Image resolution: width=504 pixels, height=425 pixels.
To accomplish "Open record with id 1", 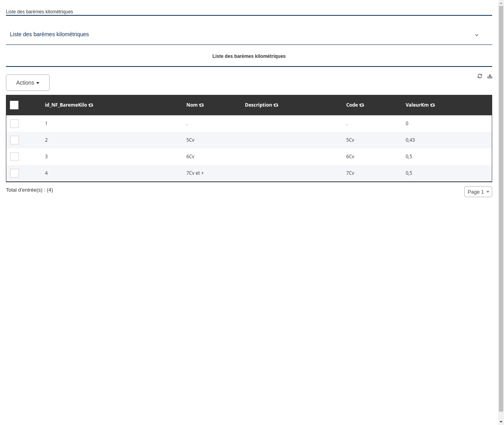I will click(46, 123).
